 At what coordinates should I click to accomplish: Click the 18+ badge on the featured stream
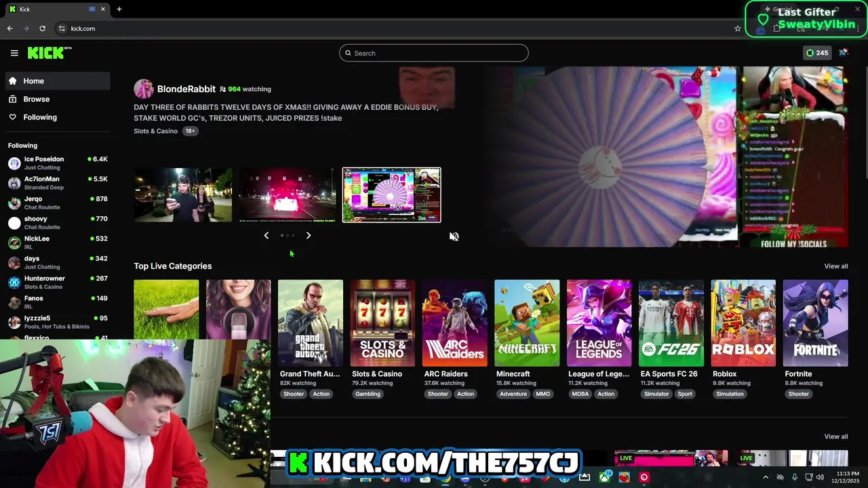click(190, 131)
